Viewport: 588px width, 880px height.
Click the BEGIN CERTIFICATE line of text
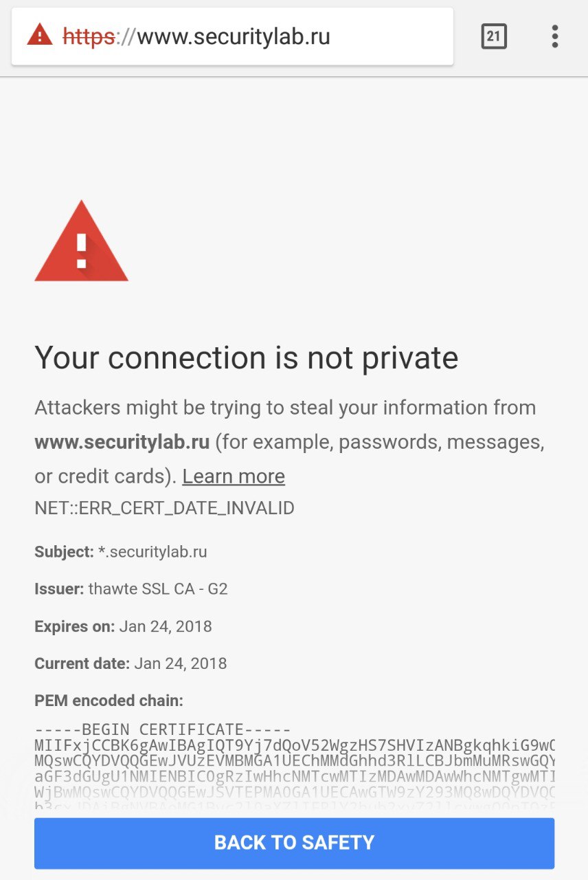163,729
